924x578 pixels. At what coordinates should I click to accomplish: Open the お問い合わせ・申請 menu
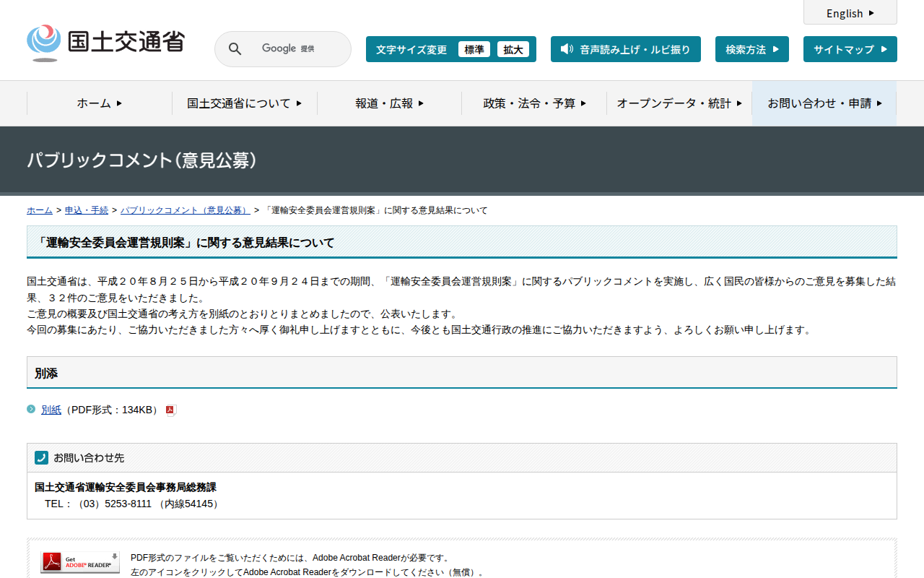824,103
